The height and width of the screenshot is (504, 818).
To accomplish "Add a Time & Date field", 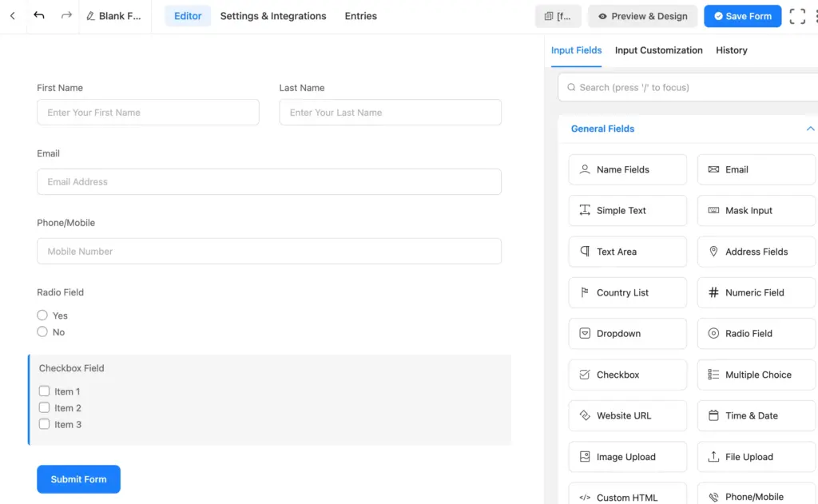I will click(756, 415).
